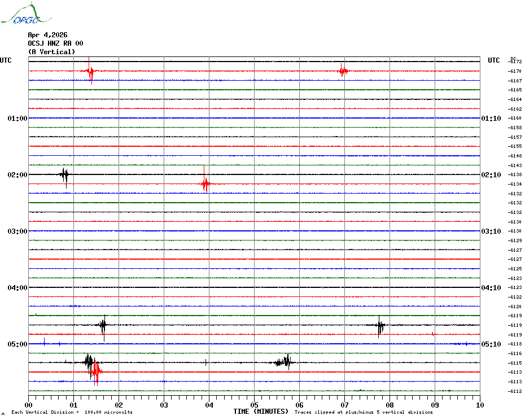
Task: Select the 03:00 time label on left
Action: (x=17, y=231)
